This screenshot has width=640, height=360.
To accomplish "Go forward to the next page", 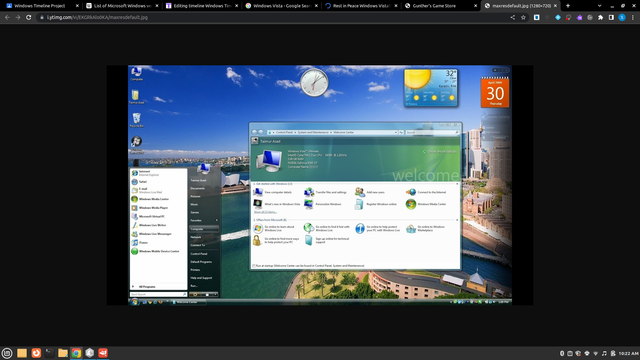I will pyautogui.click(x=18, y=18).
